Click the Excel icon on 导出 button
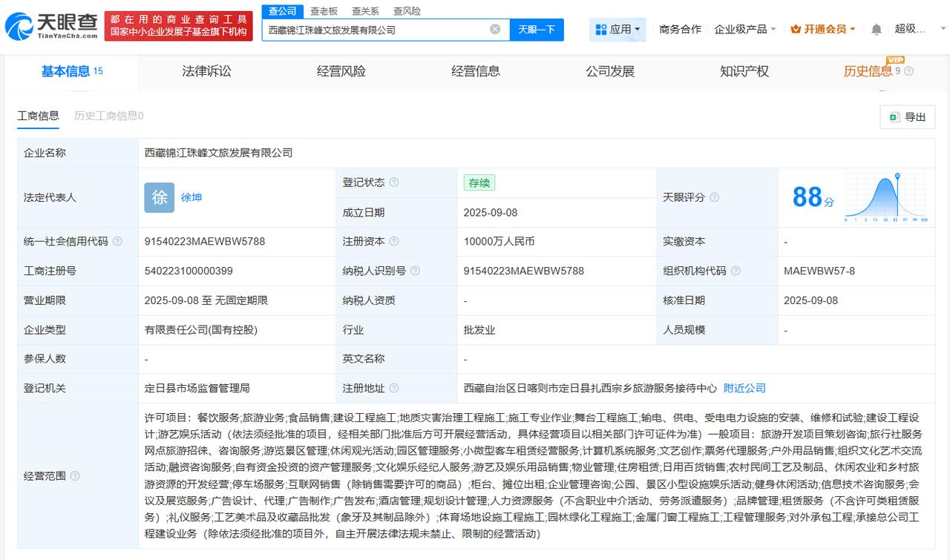This screenshot has height=560, width=950. [894, 117]
